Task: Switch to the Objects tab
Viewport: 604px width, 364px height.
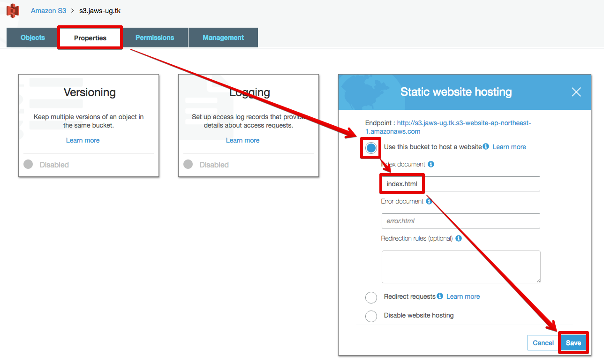Action: 33,38
